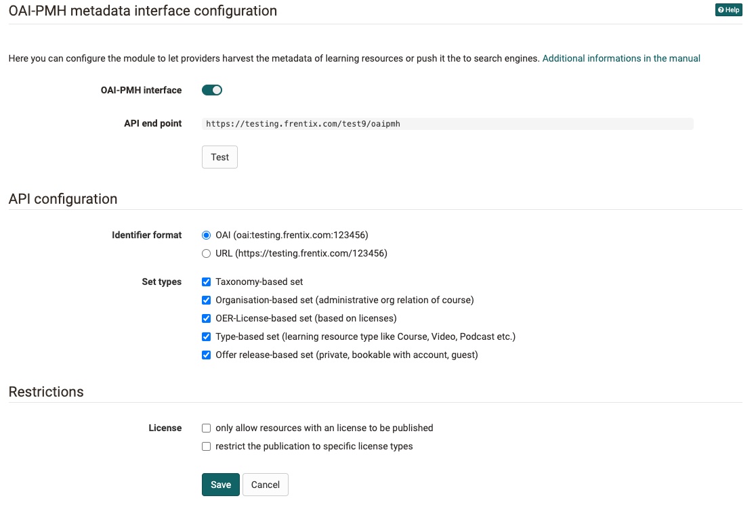
Task: Click the Help icon in top right corner
Action: (x=728, y=9)
